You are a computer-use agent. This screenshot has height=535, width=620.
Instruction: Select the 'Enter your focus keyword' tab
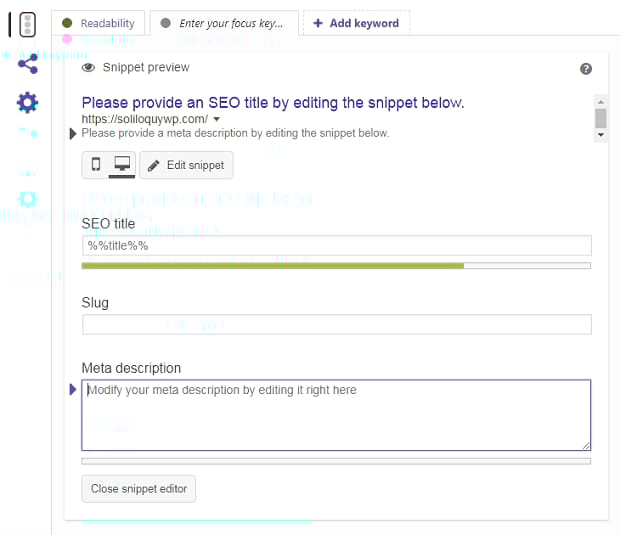coord(228,23)
